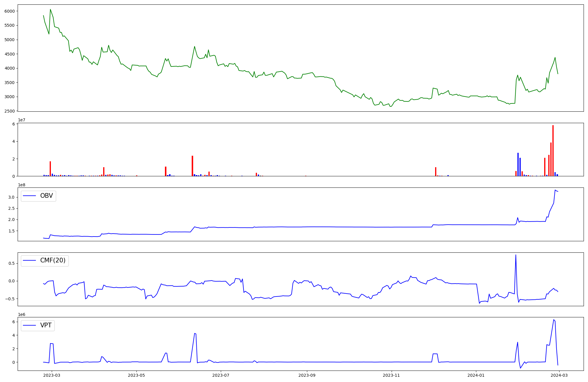588x382 pixels.
Task: Click the tallest blue volume bar
Action: click(518, 164)
